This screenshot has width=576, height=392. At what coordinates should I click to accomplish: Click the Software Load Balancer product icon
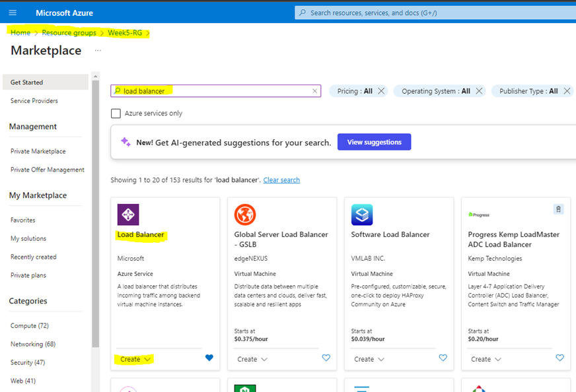(x=361, y=214)
